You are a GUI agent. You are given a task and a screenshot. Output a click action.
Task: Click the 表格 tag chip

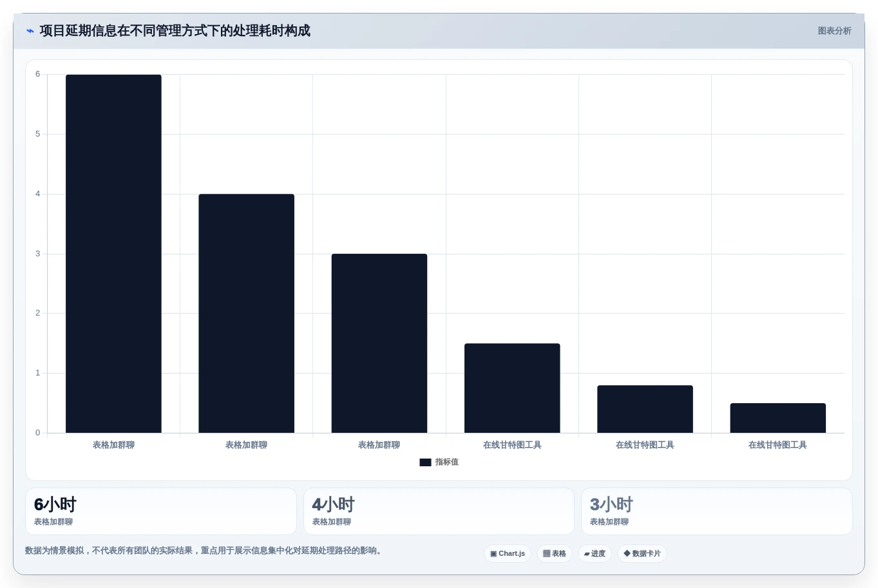tap(555, 554)
